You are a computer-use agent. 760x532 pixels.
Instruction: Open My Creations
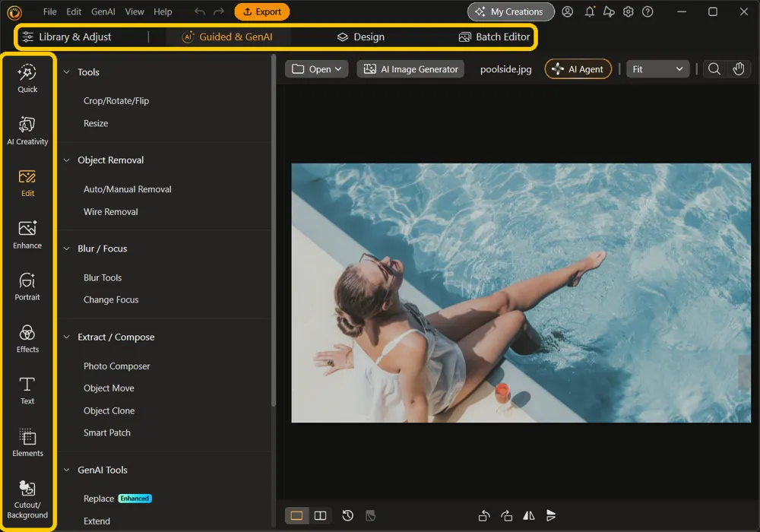[x=511, y=11]
